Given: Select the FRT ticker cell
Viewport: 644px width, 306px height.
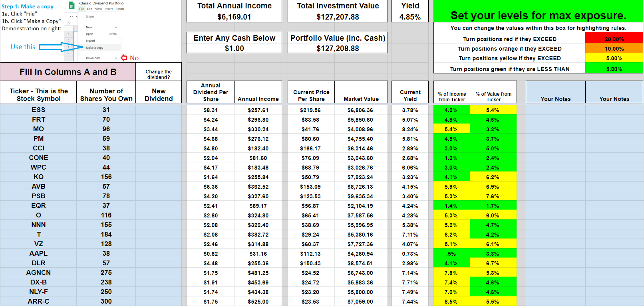Looking at the screenshot, I should [x=38, y=119].
